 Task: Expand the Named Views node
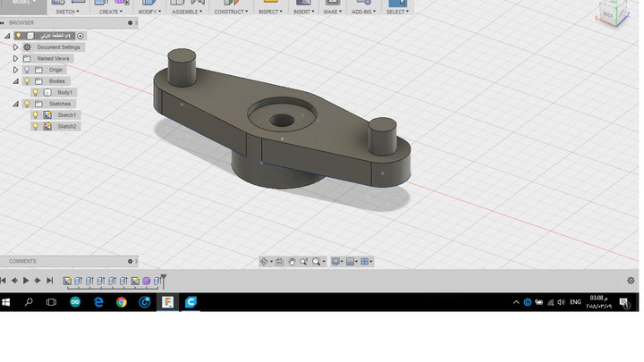pyautogui.click(x=15, y=59)
